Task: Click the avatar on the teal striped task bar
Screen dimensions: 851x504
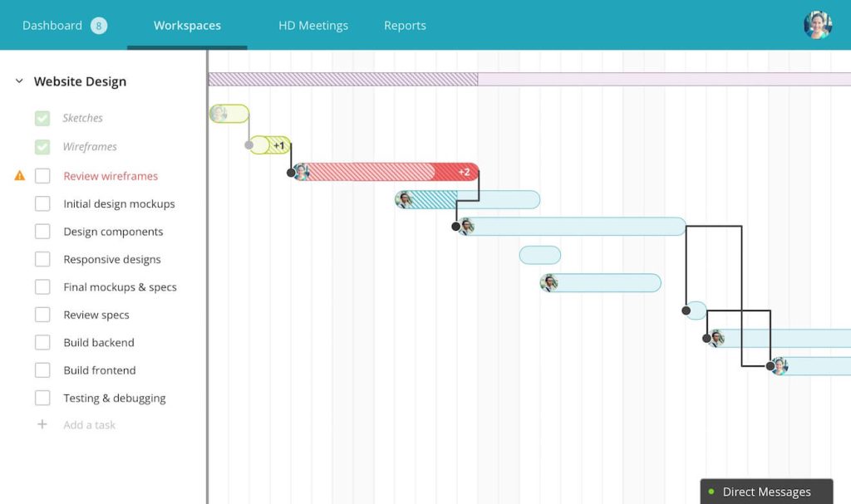Action: tap(404, 199)
